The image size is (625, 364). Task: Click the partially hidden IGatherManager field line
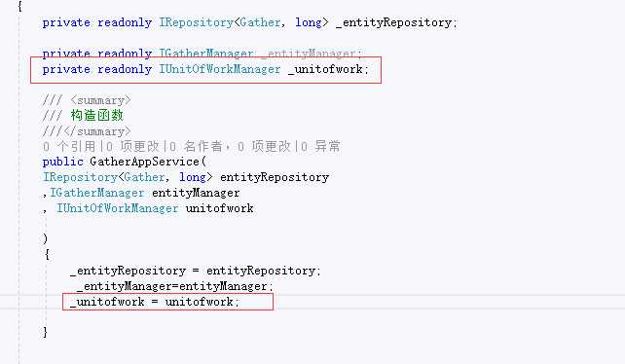click(x=202, y=53)
